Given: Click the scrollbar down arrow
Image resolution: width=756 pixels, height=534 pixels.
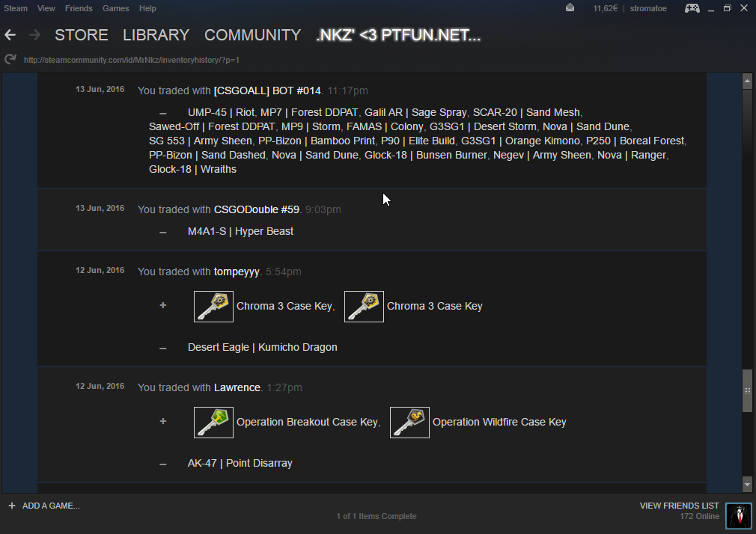Looking at the screenshot, I should coord(746,483).
